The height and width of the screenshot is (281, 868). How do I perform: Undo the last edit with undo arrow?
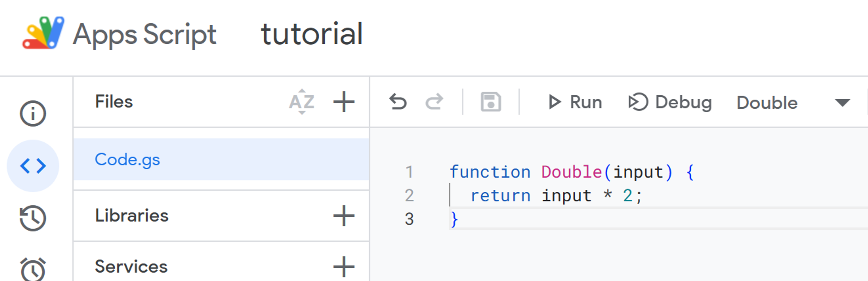398,102
